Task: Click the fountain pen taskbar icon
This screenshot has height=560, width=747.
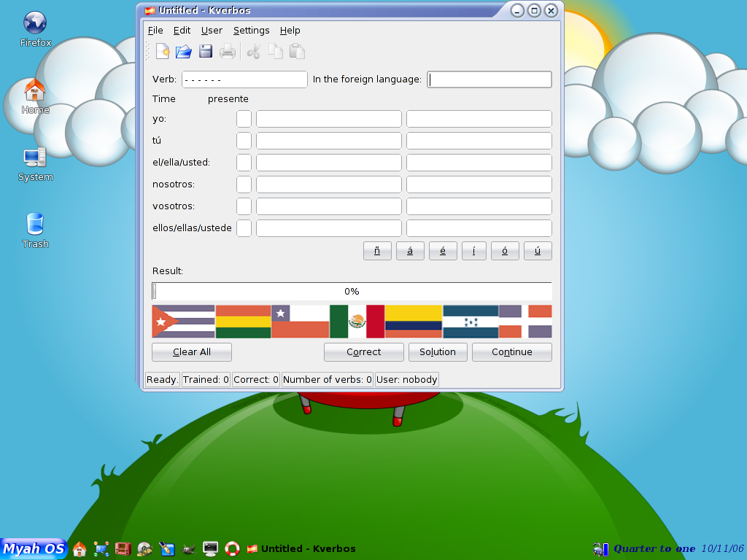Action: (167, 548)
